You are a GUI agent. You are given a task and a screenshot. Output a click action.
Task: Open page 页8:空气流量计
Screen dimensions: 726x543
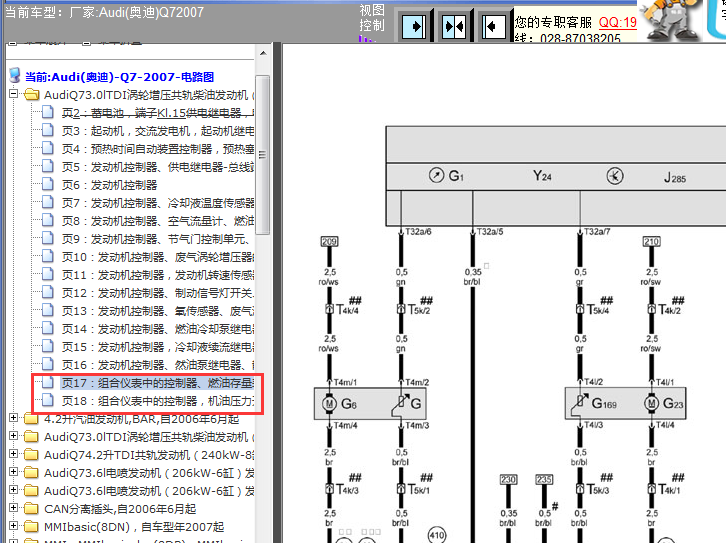(x=157, y=221)
